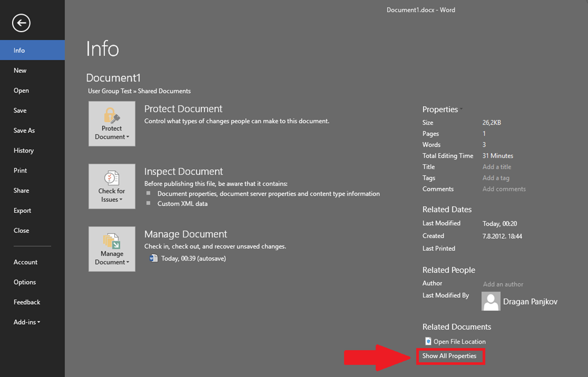Go to the New tab

[x=32, y=70]
